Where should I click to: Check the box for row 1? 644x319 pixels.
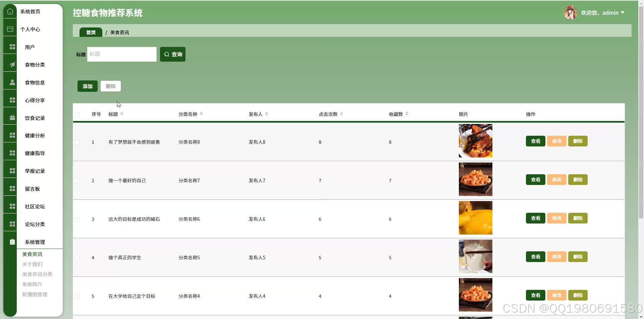pyautogui.click(x=77, y=142)
